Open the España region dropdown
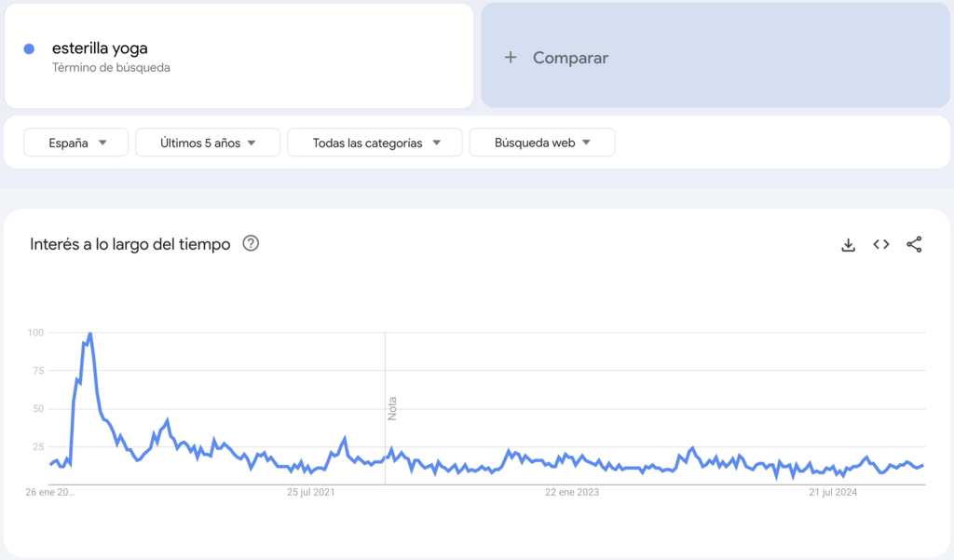Screen dimensions: 954x560 tap(75, 142)
